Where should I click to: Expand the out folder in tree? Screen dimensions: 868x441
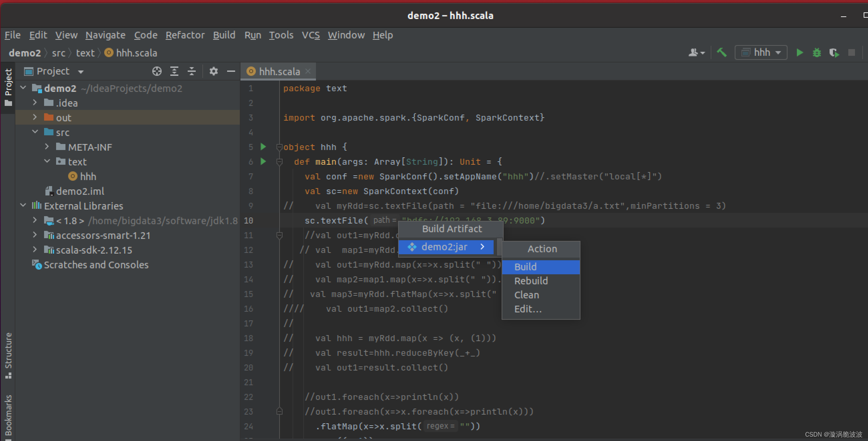click(x=35, y=117)
